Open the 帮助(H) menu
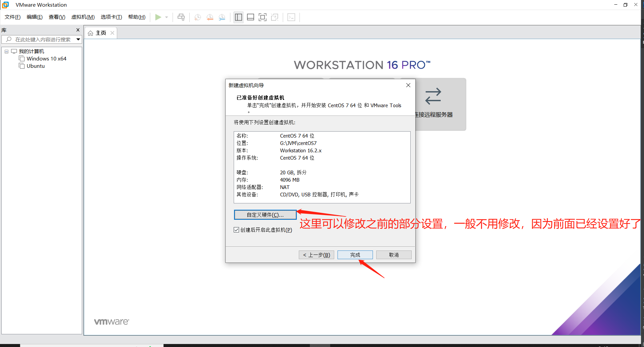 click(137, 17)
